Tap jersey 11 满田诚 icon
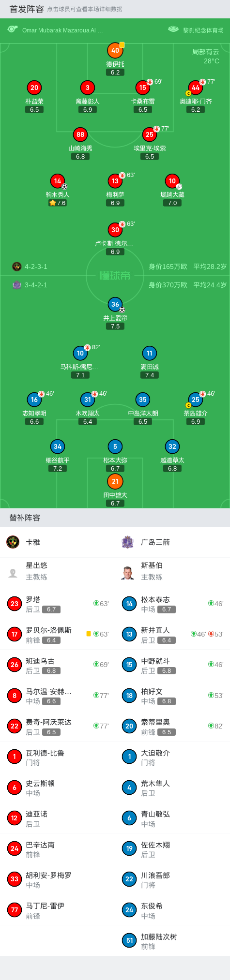 150,353
